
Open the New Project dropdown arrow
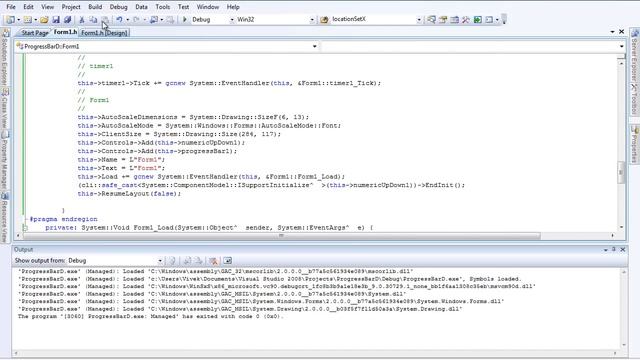coord(18,20)
